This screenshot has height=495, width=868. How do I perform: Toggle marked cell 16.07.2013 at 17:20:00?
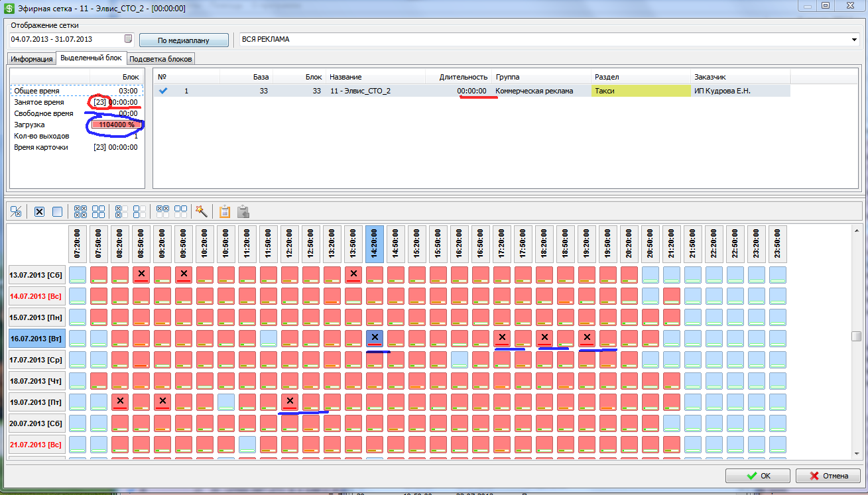point(502,339)
